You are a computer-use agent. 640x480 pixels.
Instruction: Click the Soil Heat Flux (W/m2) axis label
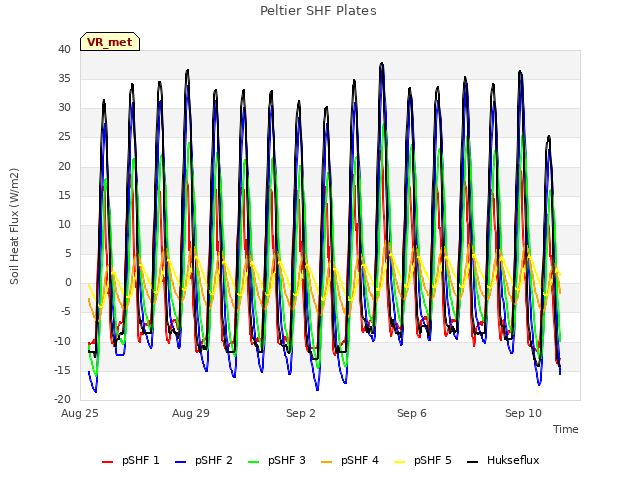tap(14, 226)
